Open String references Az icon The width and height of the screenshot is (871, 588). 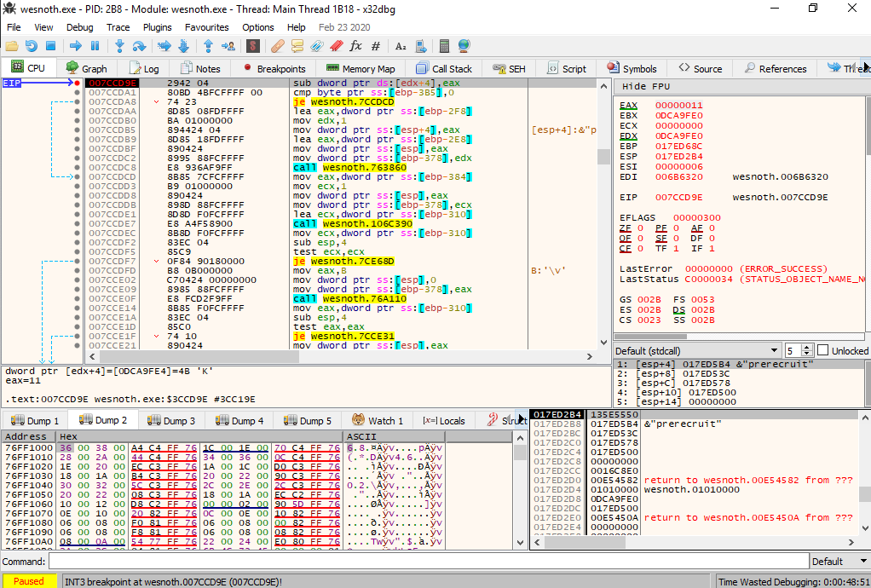(401, 46)
